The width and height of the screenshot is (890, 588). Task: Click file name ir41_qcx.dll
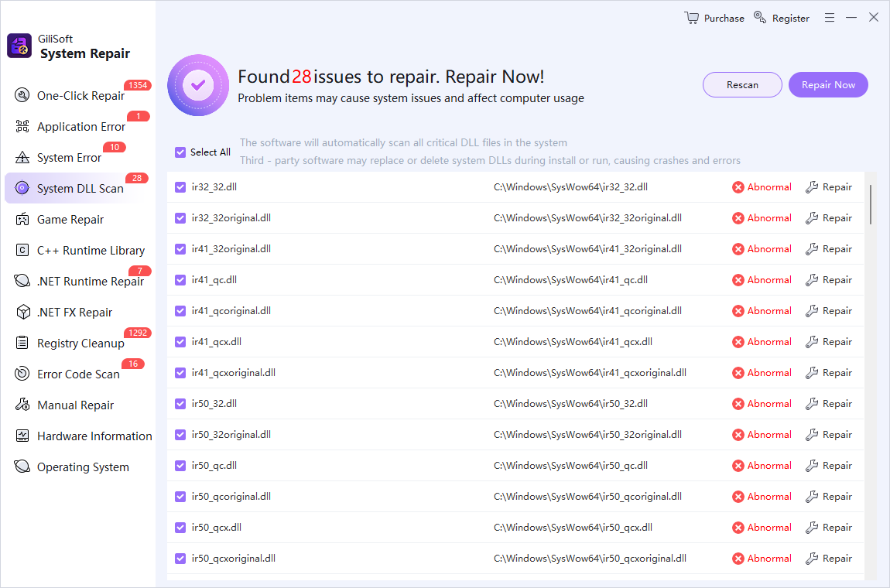click(x=216, y=342)
